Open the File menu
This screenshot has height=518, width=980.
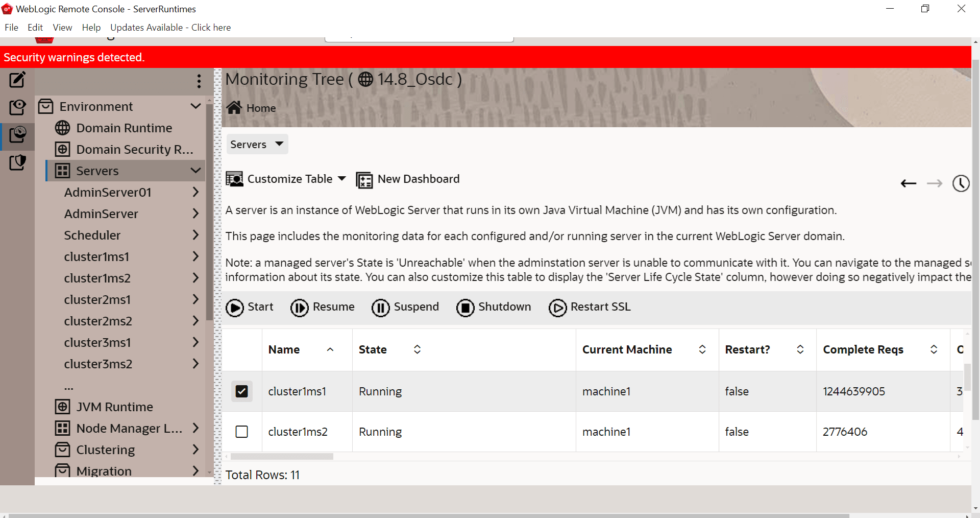[x=11, y=28]
